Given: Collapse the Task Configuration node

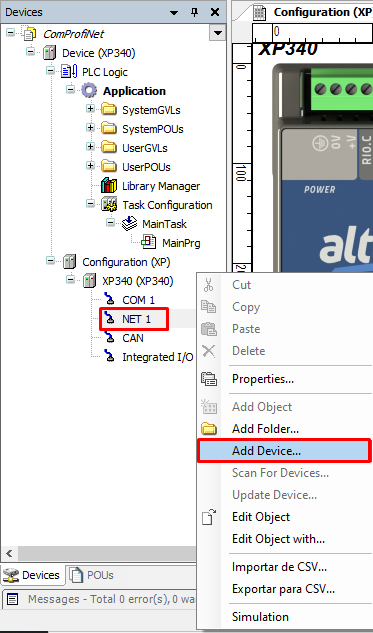Looking at the screenshot, I should point(90,204).
